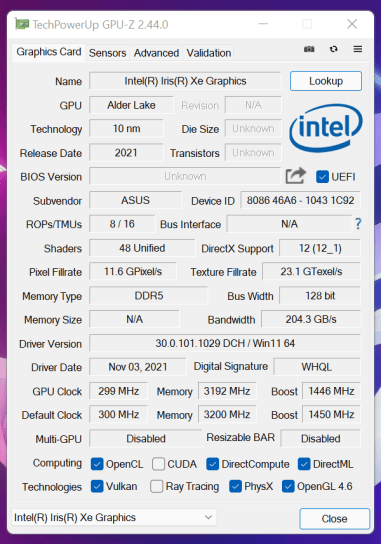Click the 300 MHz Default Clock value

click(x=118, y=415)
